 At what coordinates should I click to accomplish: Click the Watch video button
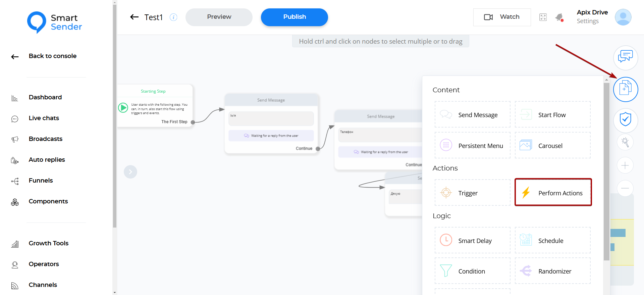pos(502,17)
